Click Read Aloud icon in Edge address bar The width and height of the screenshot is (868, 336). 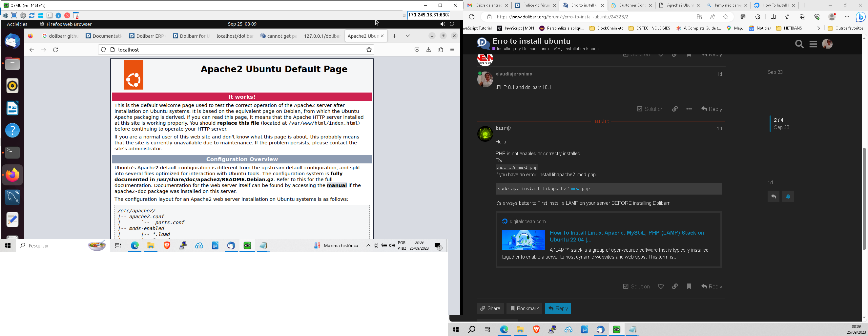pos(712,17)
